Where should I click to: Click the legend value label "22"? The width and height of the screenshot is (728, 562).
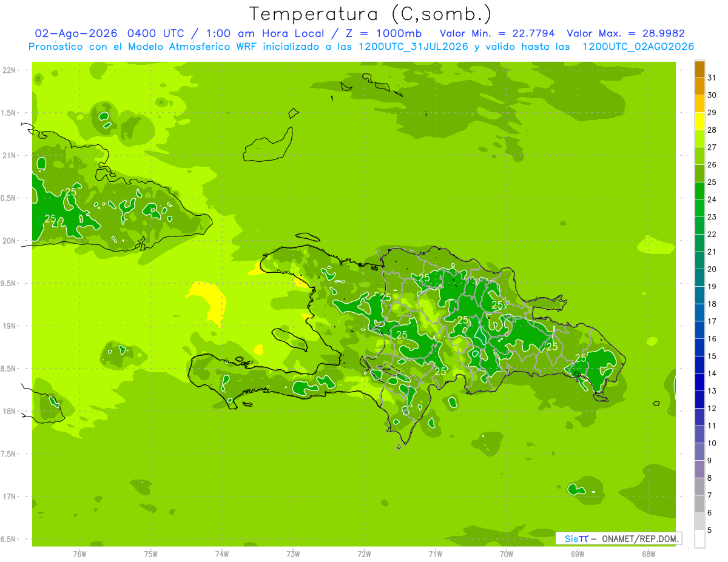tap(712, 234)
